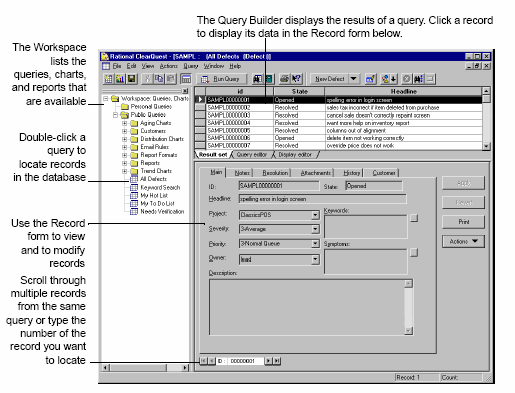Open the Severity dropdown list
Screen dimensions: 515x393
pos(315,229)
